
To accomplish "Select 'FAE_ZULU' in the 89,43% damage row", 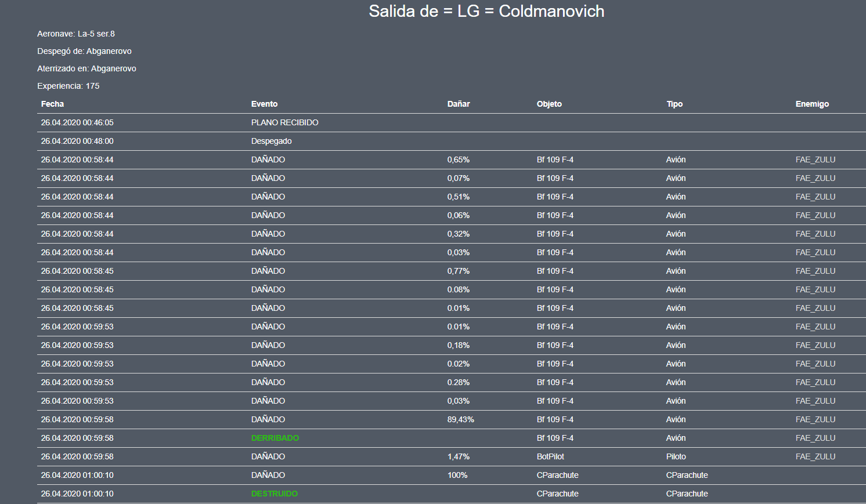I will (816, 419).
